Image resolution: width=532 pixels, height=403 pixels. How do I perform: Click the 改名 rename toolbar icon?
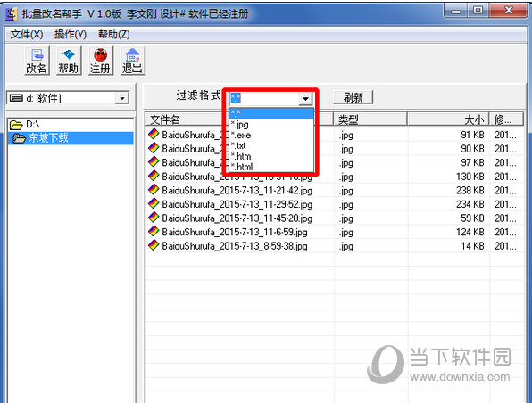point(37,61)
